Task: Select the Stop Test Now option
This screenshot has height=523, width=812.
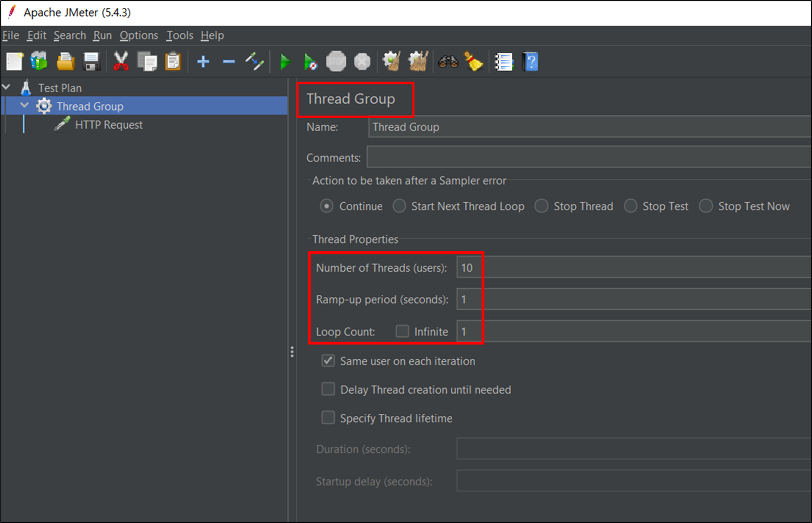Action: [706, 206]
